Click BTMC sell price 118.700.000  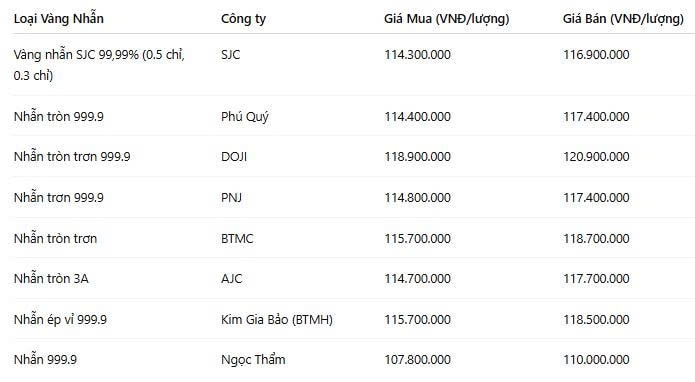click(x=596, y=238)
